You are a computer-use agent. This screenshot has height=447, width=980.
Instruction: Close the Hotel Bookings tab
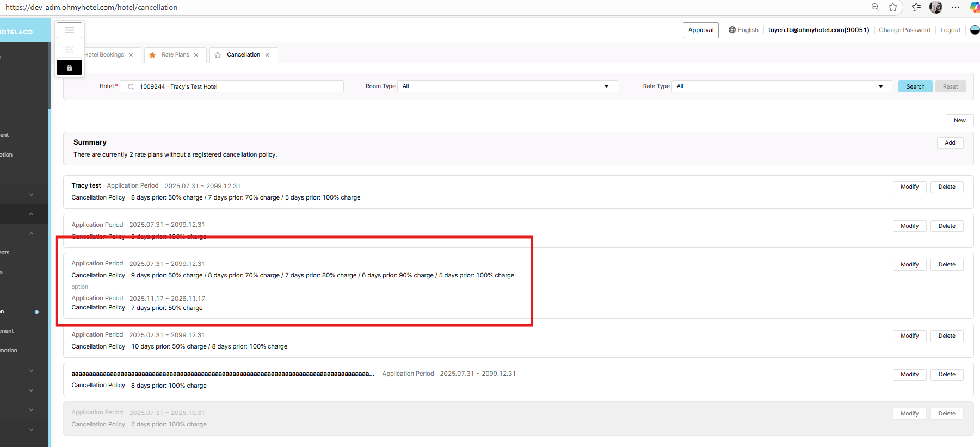131,55
